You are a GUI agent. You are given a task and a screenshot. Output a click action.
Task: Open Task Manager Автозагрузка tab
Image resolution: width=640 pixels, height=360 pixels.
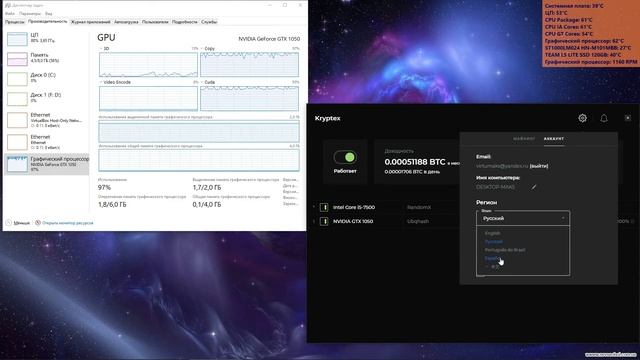[x=126, y=22]
